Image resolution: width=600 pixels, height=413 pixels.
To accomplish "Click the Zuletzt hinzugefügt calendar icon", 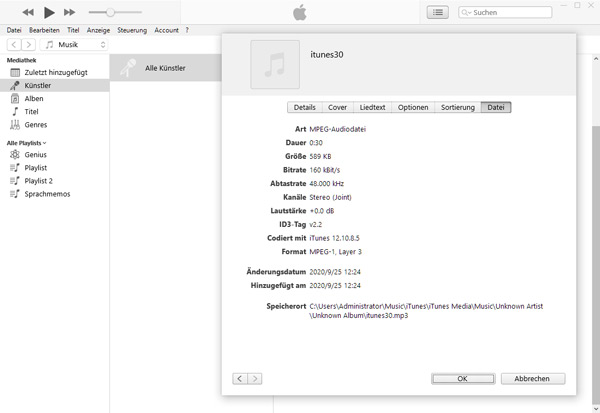I will pos(15,72).
